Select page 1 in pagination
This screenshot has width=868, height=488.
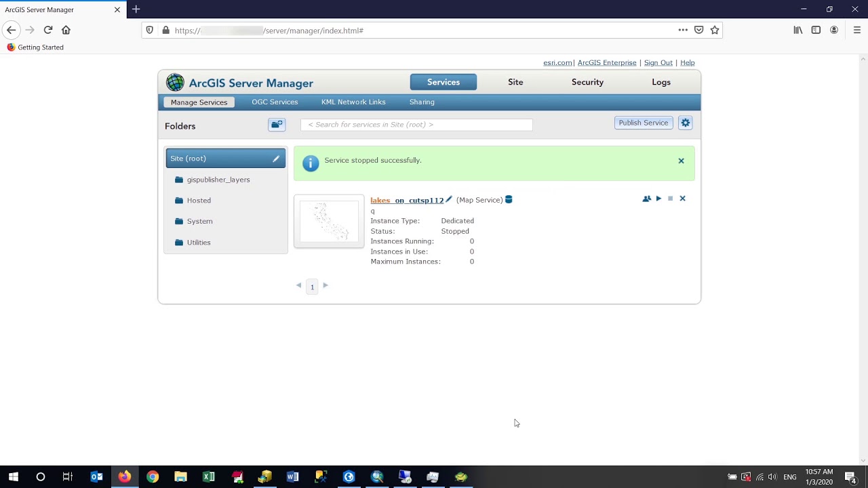pos(312,287)
